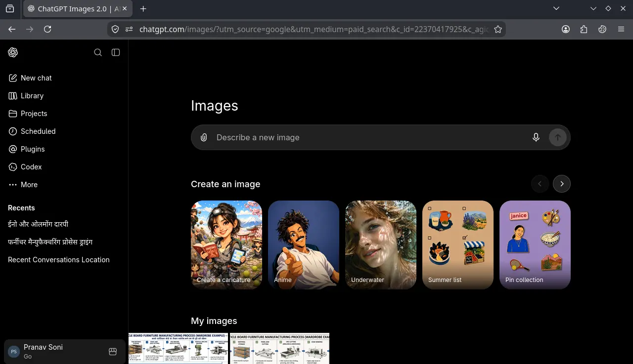Click the browser's recent browsing icon left of the tab

(10, 9)
